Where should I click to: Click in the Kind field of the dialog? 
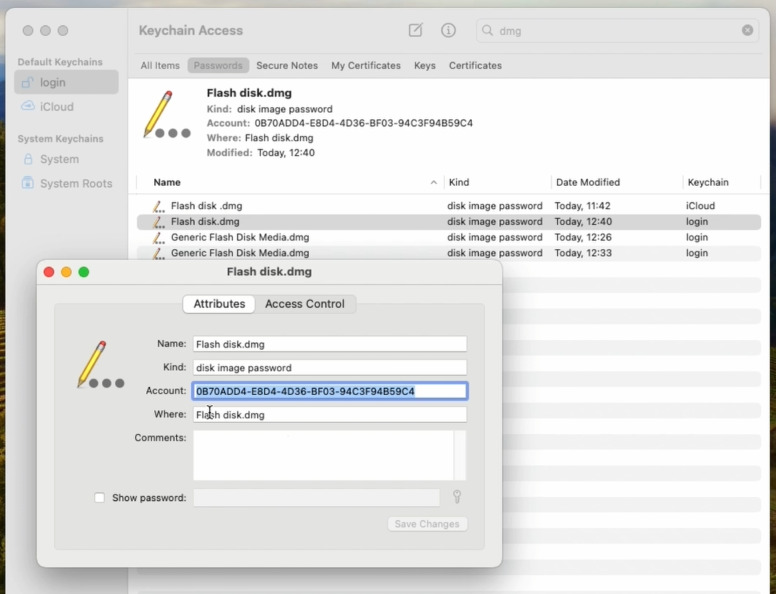coord(329,367)
